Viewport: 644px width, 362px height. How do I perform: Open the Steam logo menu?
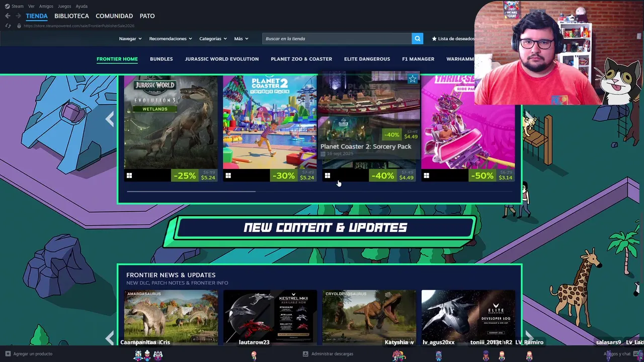(14, 6)
